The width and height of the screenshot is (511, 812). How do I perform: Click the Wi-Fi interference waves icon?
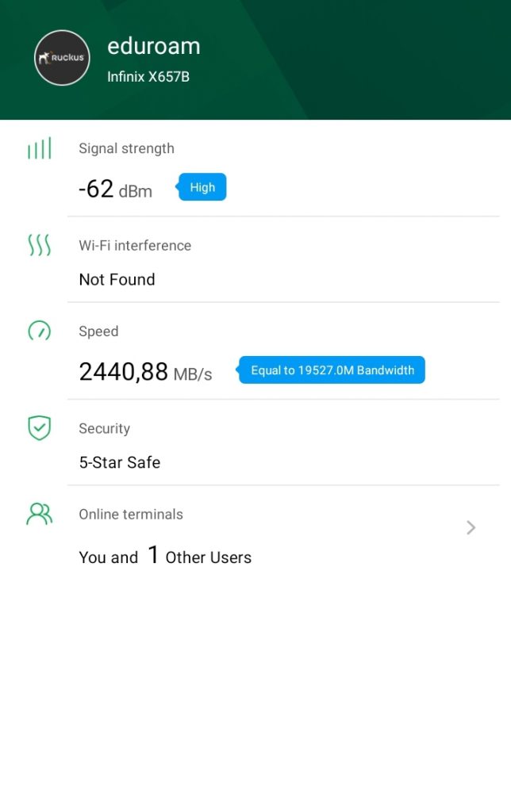[39, 246]
